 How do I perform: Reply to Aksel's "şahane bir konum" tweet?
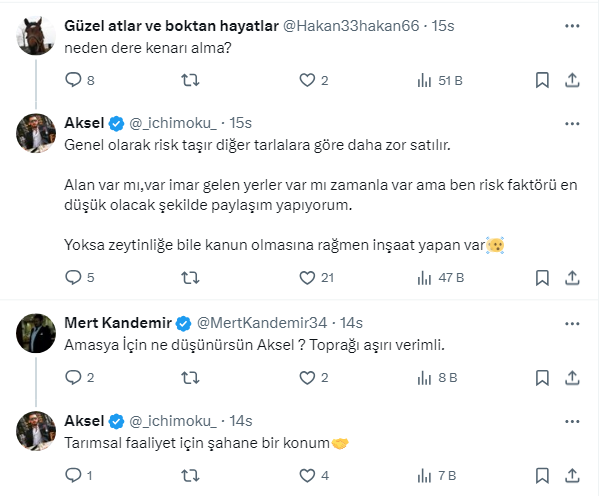[x=72, y=476]
